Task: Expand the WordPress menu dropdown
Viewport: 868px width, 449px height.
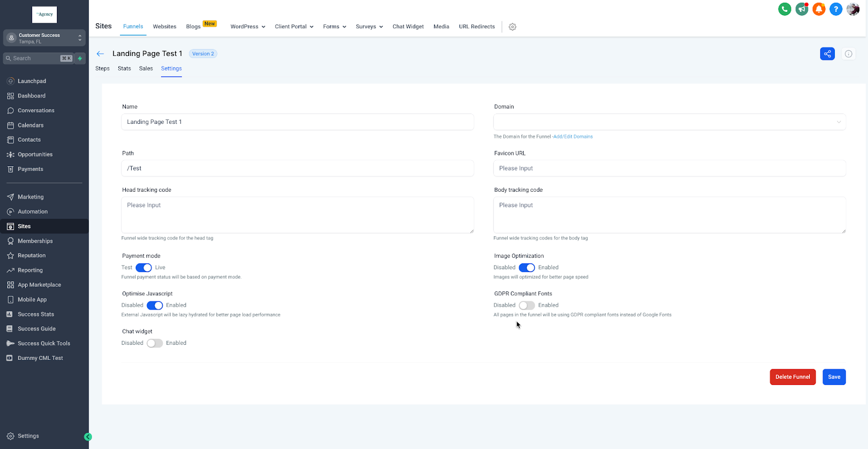Action: (x=247, y=27)
